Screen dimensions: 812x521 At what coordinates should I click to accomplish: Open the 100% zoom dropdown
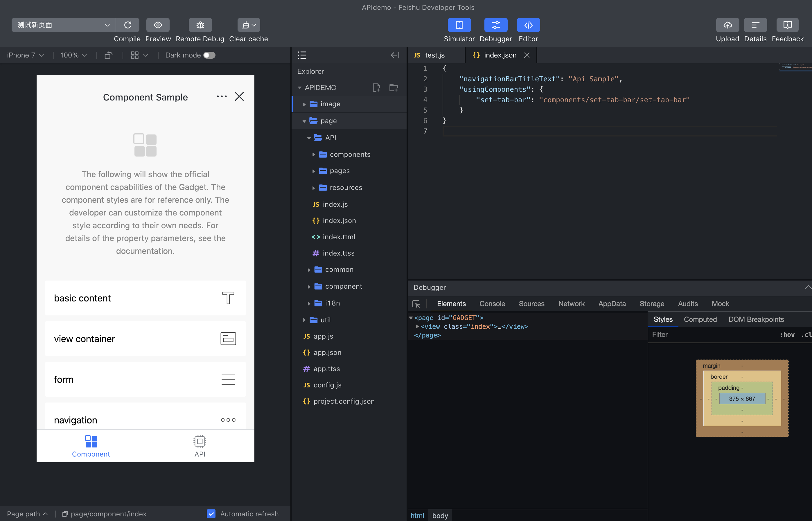pos(73,55)
